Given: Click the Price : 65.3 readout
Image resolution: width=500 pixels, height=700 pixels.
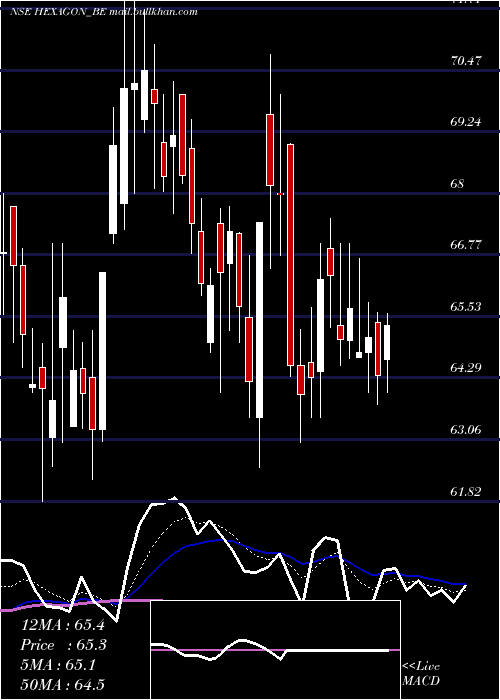Looking at the screenshot, I should (x=64, y=645).
